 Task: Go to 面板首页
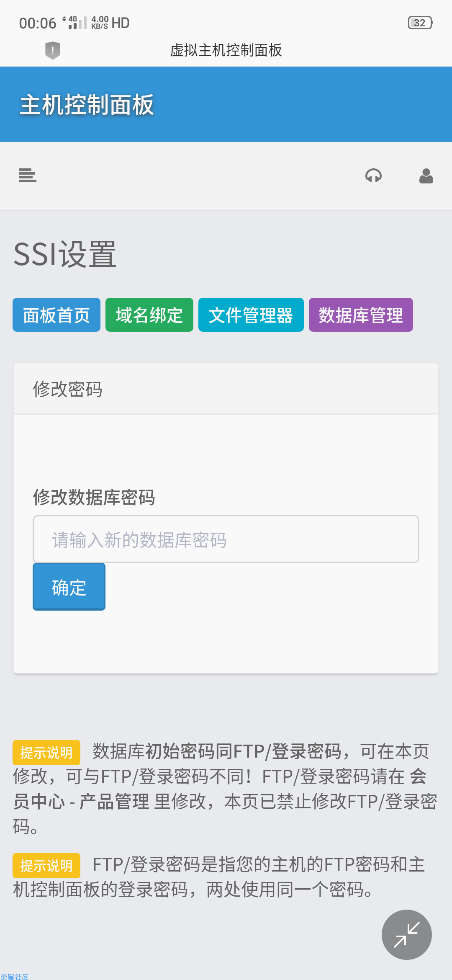click(x=56, y=315)
